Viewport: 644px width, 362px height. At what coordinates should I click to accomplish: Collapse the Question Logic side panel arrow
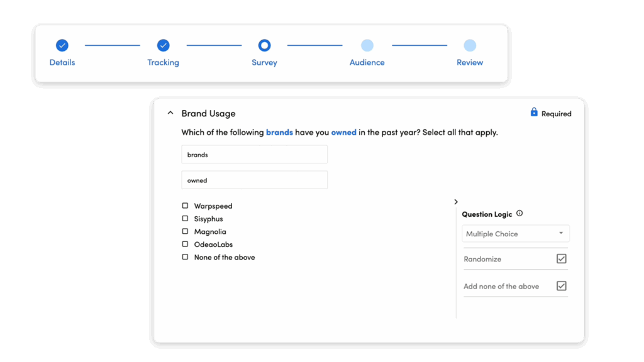pyautogui.click(x=456, y=202)
